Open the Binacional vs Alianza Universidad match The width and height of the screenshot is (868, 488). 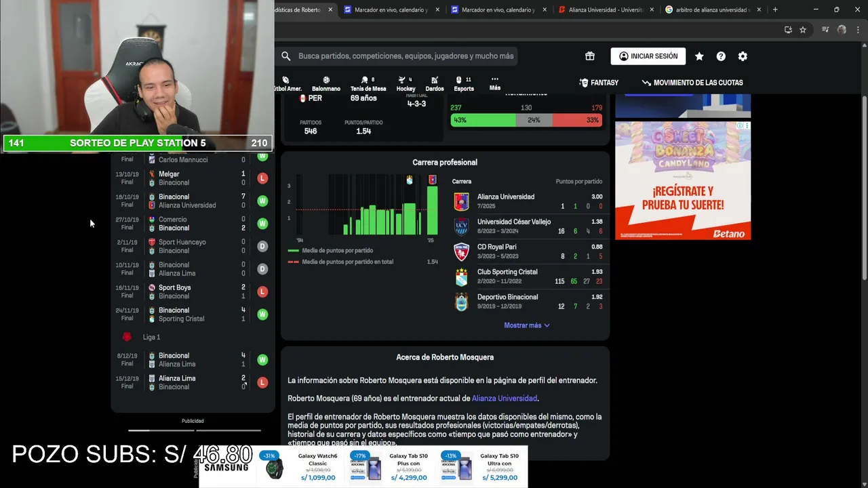tap(193, 201)
